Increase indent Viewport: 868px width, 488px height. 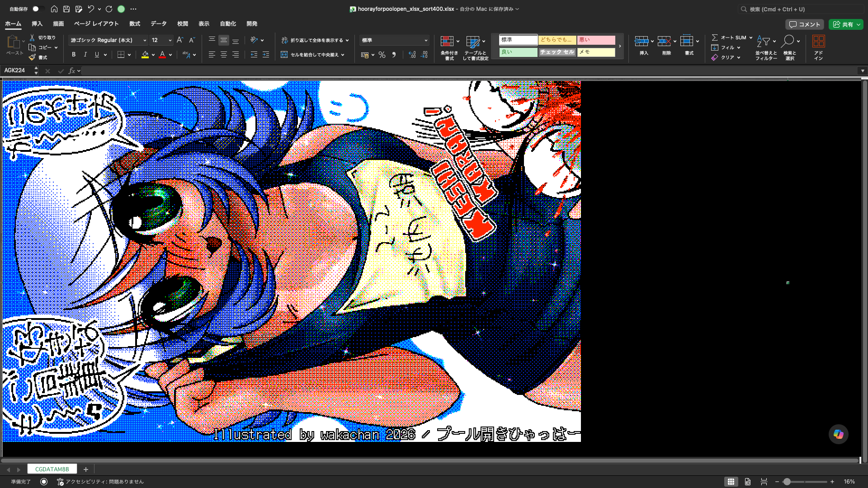[x=266, y=55]
